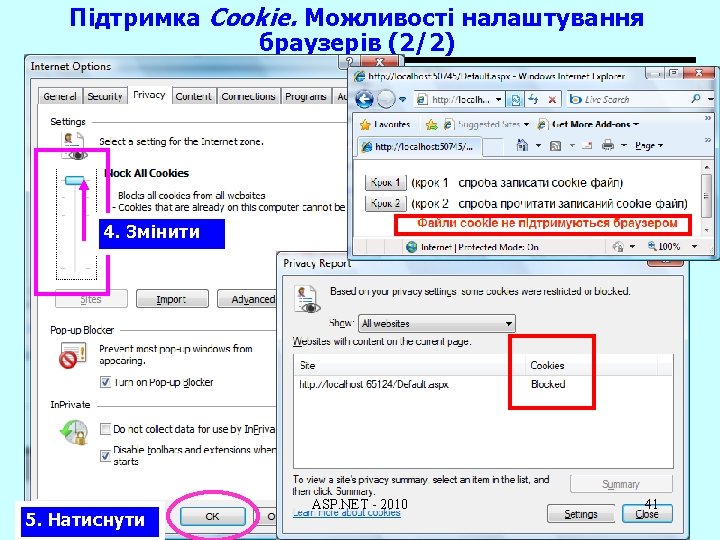
Task: Click the help question mark in Internet Options
Action: (x=350, y=62)
